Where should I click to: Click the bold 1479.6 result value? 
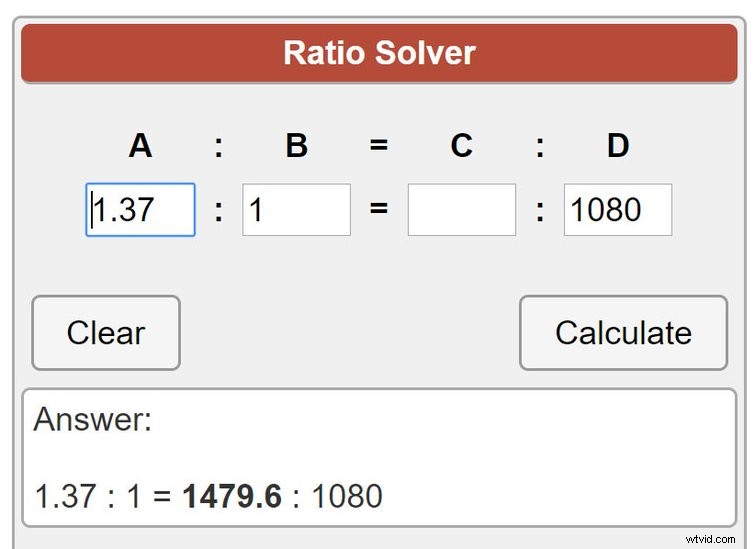tap(232, 496)
